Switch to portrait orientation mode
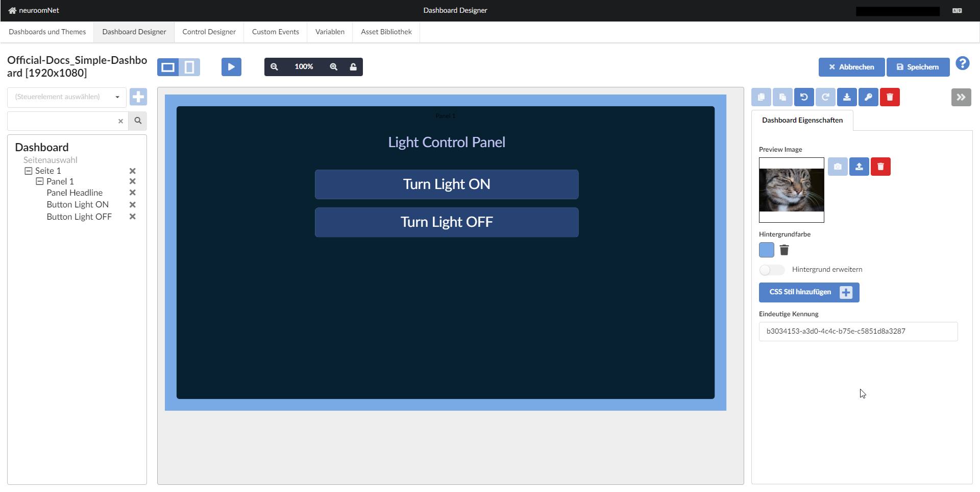 [x=189, y=66]
